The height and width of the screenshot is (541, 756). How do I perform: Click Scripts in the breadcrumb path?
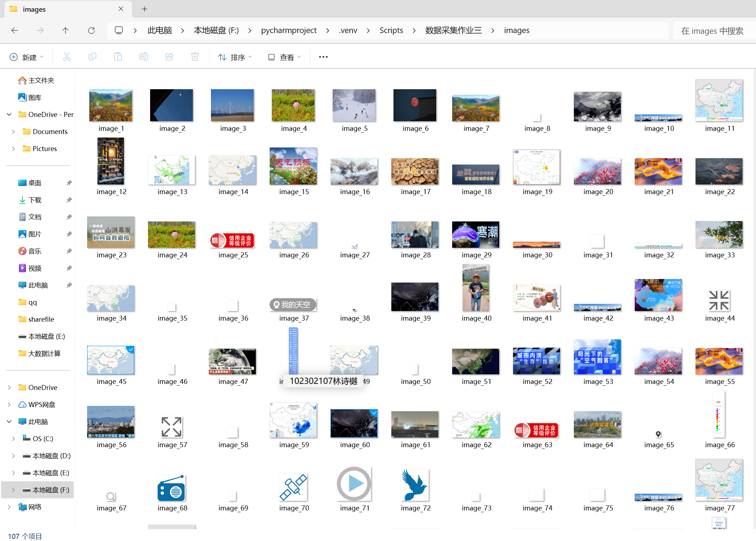point(391,31)
